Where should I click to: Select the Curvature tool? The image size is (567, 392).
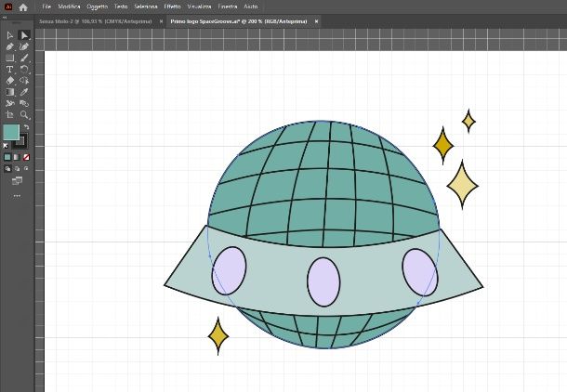(24, 46)
